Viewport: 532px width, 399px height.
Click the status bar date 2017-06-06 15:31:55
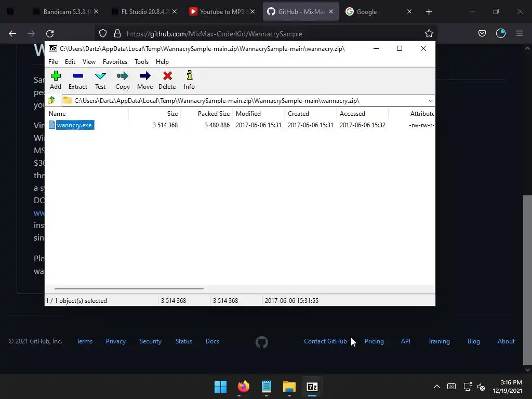(x=291, y=301)
